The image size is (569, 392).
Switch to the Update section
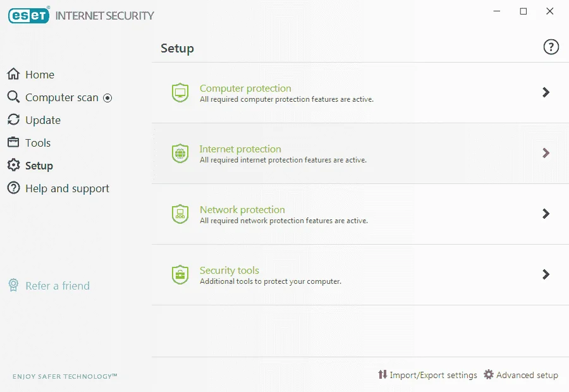43,120
